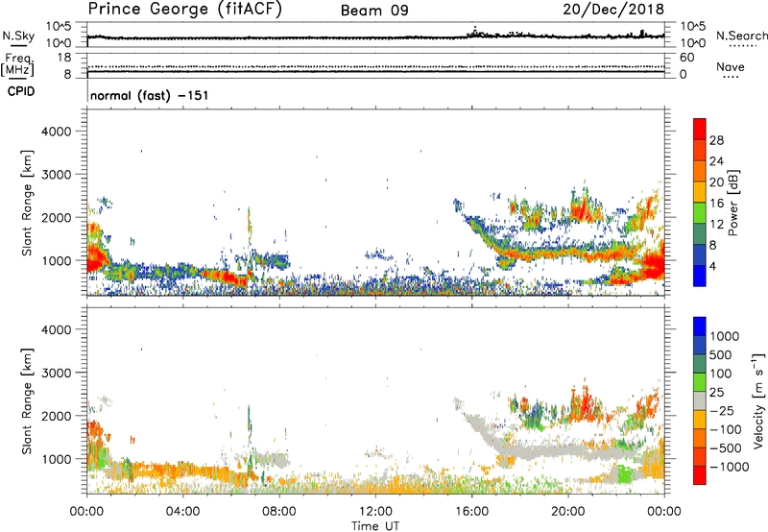Click the '-100' Velocity colorbar label

726,429
